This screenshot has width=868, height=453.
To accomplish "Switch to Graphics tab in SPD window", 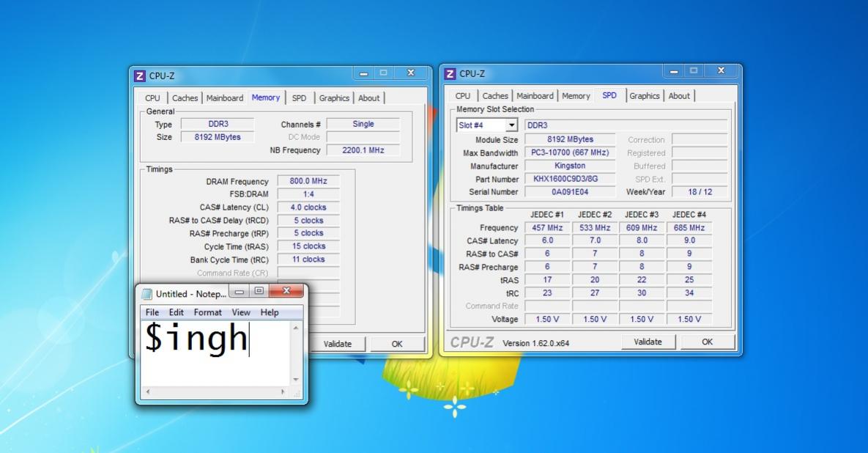I will 645,96.
